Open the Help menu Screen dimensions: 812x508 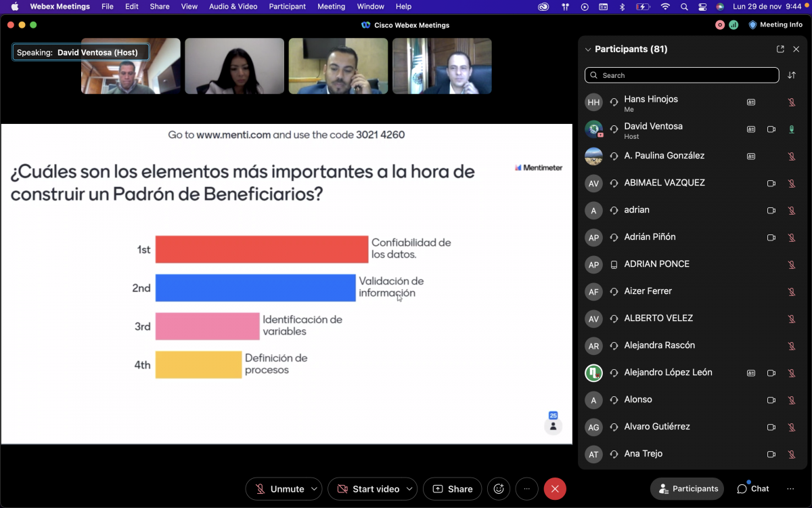pos(403,7)
